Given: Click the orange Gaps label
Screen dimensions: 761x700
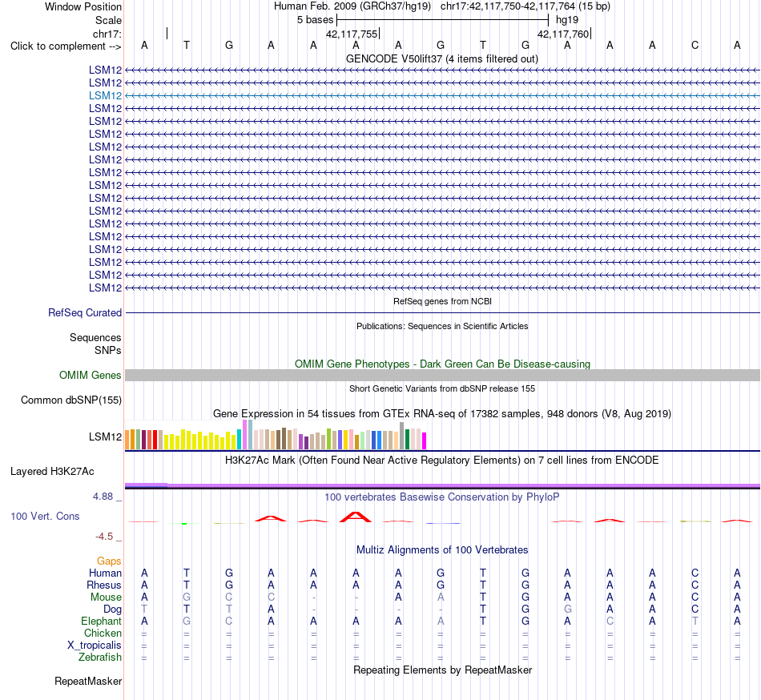Looking at the screenshot, I should tap(109, 561).
